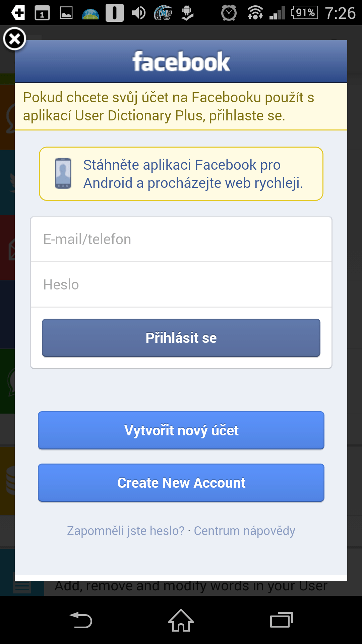
Task: Close the Facebook login dialog
Action: [14, 39]
